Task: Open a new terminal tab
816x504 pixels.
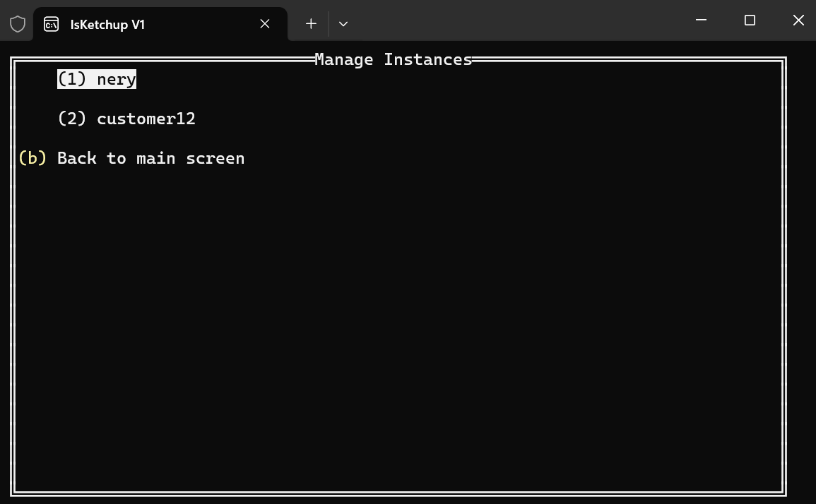Action: (x=311, y=24)
